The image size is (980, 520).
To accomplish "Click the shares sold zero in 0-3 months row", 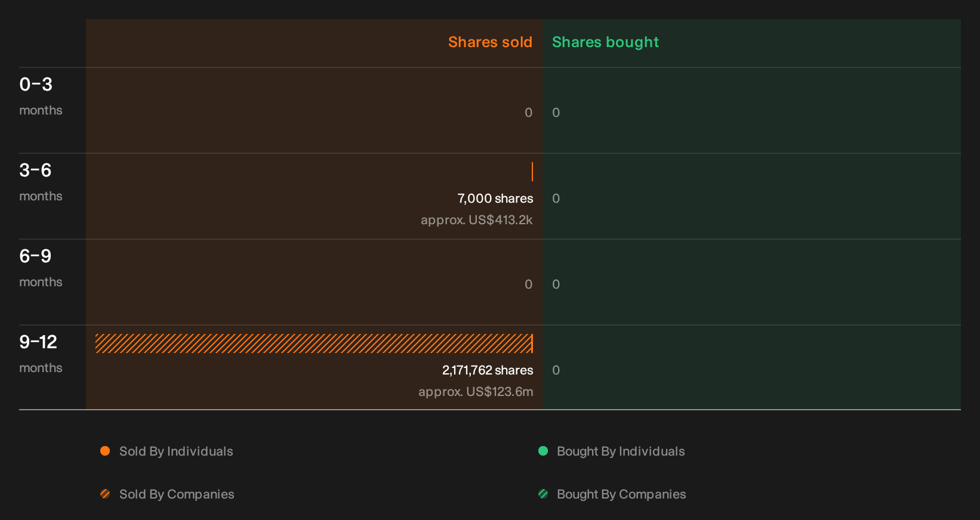I will click(528, 113).
